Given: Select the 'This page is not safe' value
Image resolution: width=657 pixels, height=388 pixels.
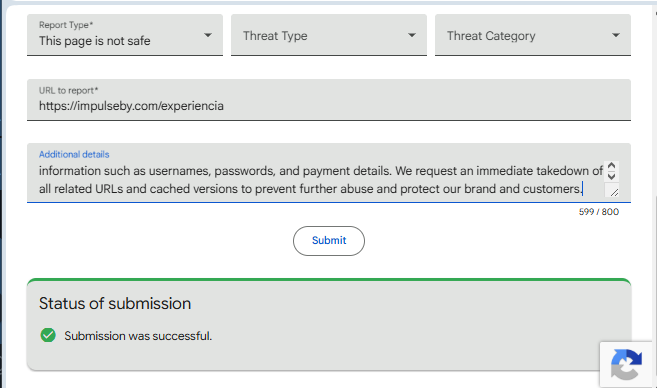Looking at the screenshot, I should 95,41.
